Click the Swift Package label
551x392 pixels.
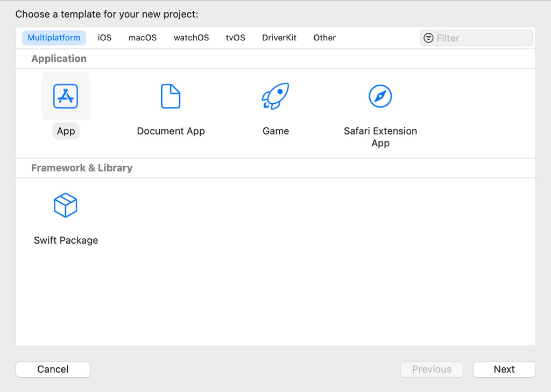tap(66, 240)
